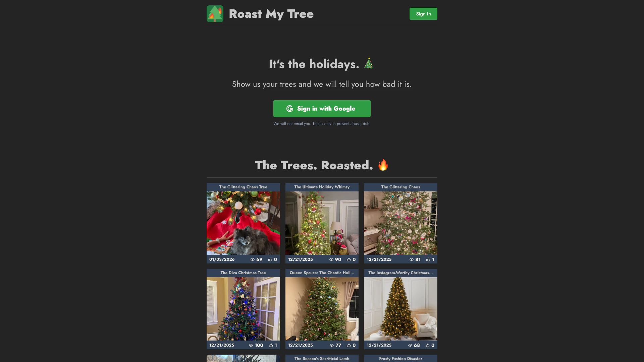
Task: Click the Sign In button in header
Action: click(x=423, y=14)
